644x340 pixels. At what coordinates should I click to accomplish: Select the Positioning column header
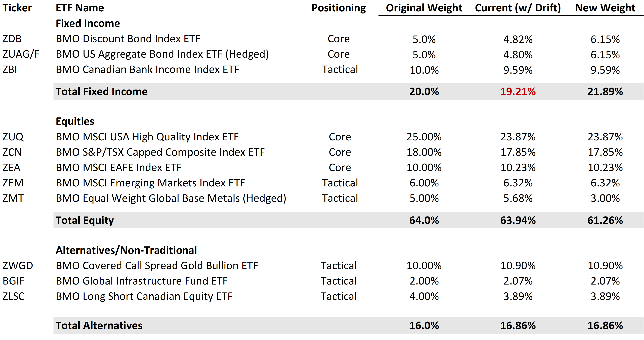point(339,8)
